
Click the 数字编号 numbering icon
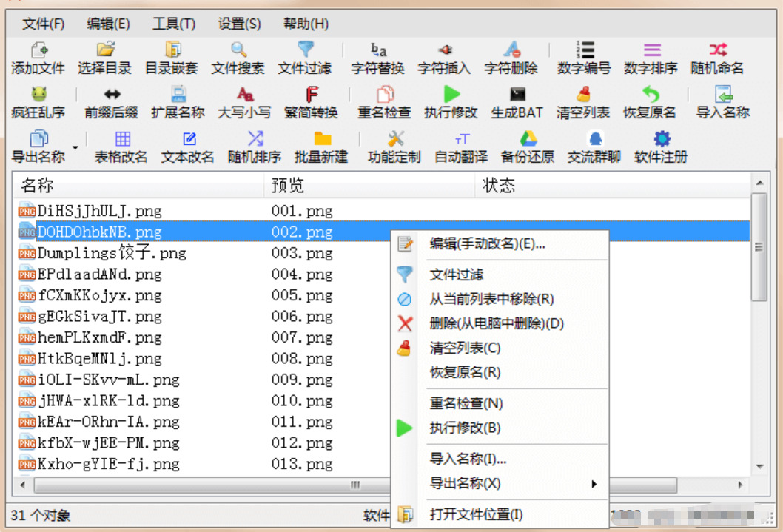(584, 50)
